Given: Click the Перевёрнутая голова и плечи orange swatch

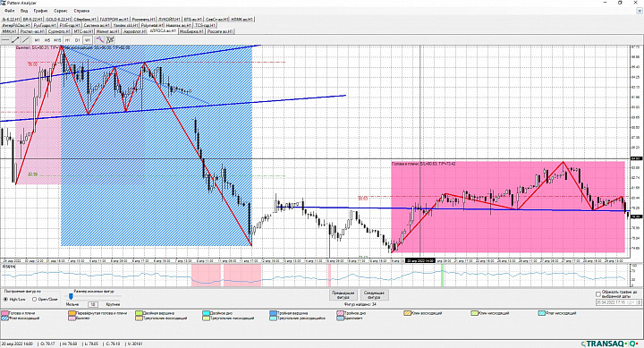Looking at the screenshot, I should (x=72, y=313).
